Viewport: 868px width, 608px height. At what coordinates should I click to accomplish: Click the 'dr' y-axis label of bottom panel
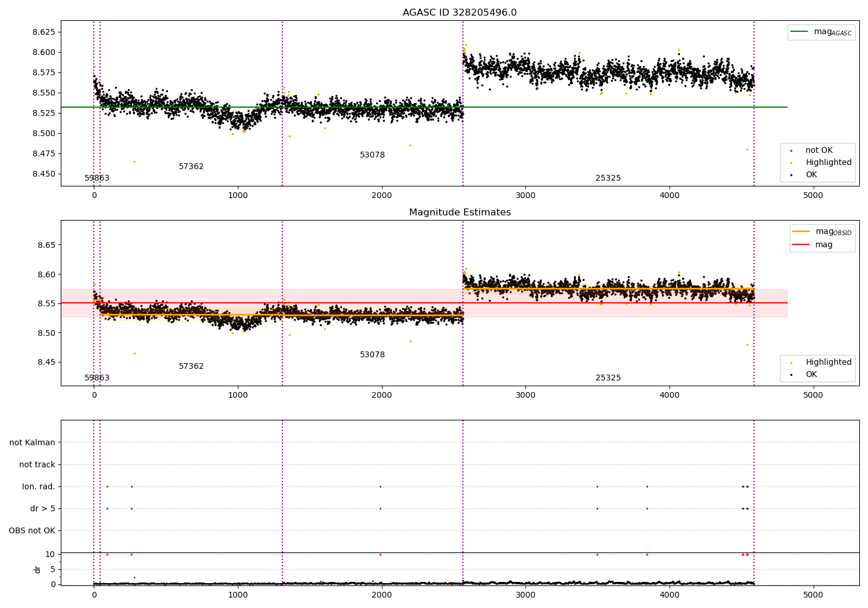click(x=38, y=569)
